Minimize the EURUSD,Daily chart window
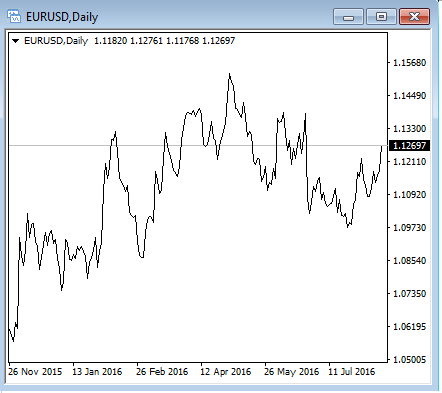Screen dimensions: 442x393 coord(348,17)
